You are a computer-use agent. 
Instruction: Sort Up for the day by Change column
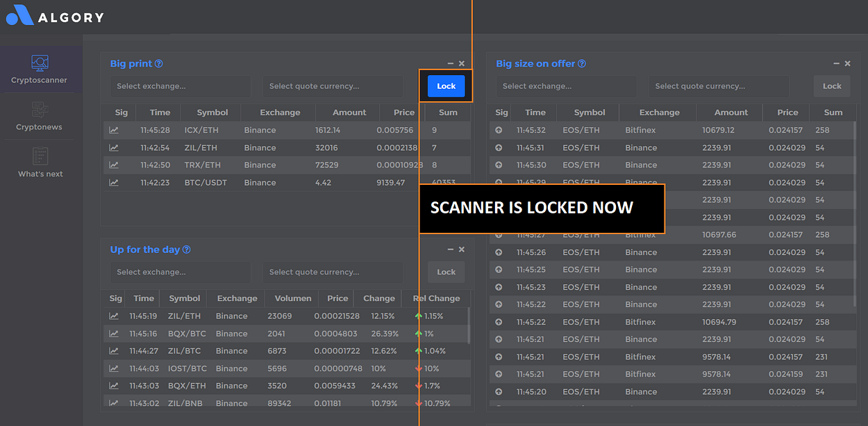click(x=379, y=298)
